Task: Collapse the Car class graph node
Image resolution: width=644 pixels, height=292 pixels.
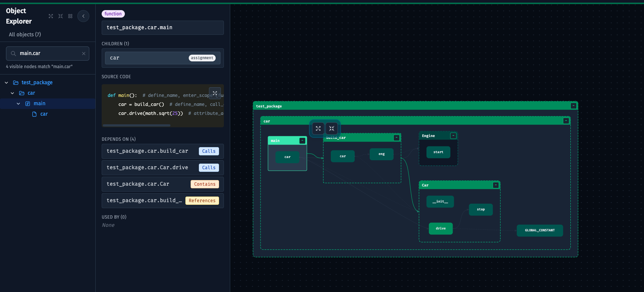Action: [x=496, y=185]
